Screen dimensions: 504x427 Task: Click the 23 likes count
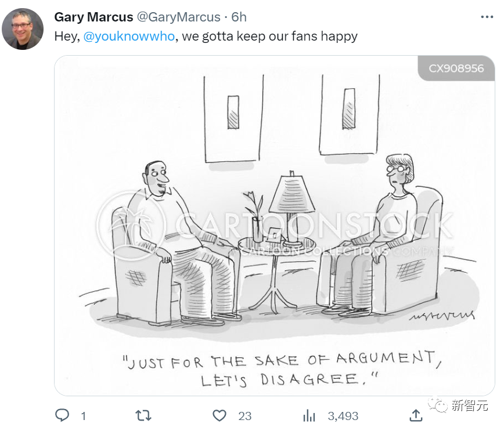tap(244, 416)
